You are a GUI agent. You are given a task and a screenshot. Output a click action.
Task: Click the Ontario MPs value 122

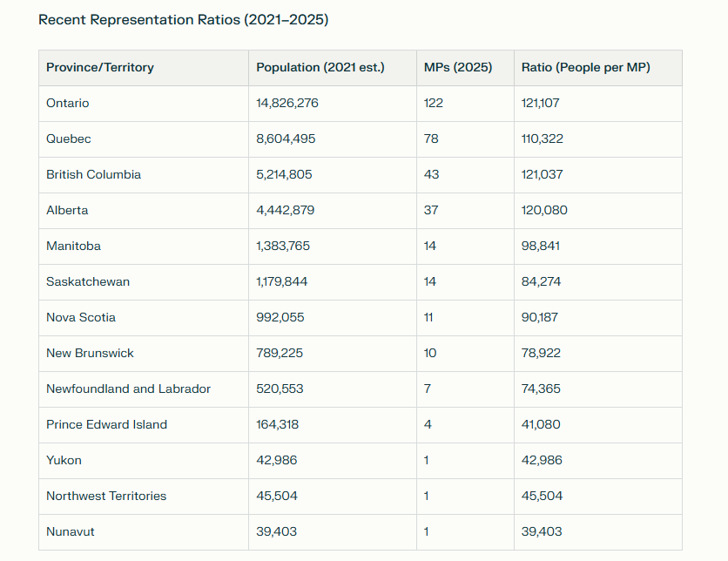(433, 103)
